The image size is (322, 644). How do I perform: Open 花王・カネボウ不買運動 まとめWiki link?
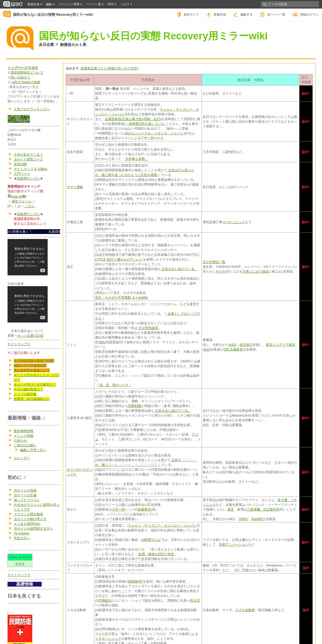click(x=121, y=297)
